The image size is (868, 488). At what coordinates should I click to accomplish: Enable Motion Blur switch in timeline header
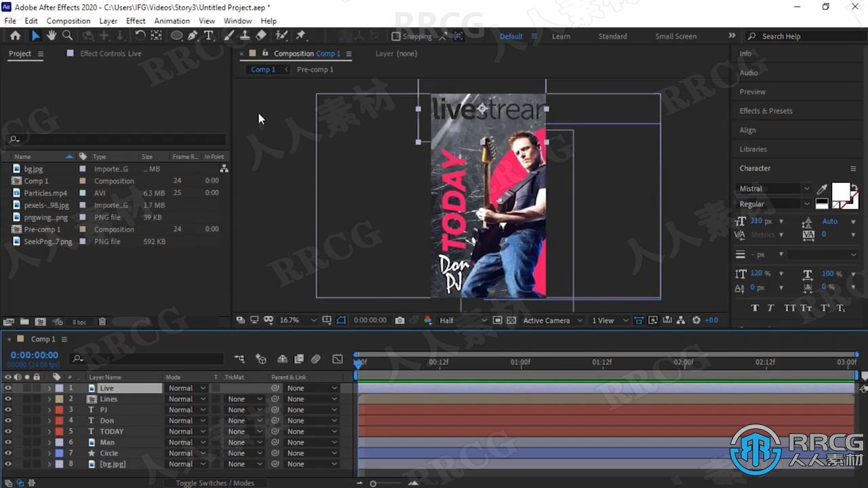(x=316, y=359)
